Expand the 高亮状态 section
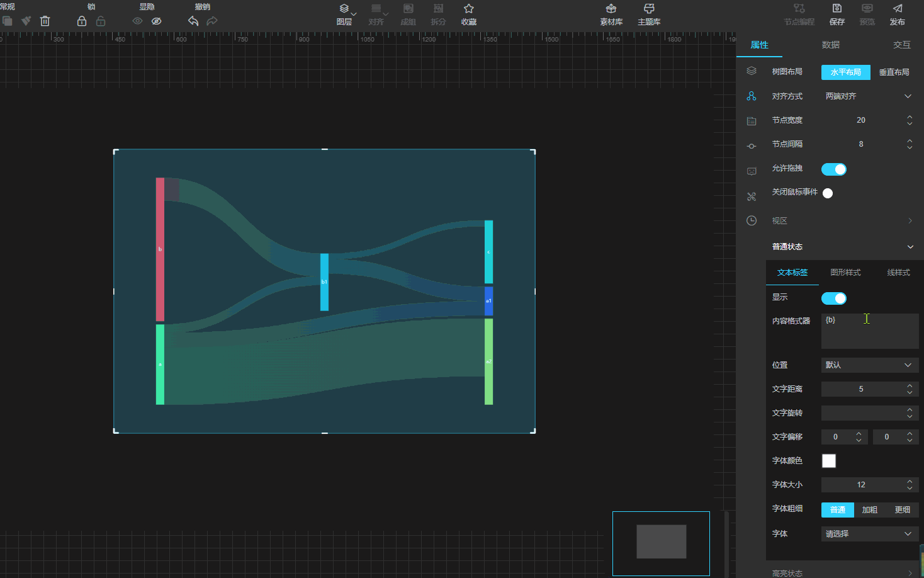 [x=842, y=573]
